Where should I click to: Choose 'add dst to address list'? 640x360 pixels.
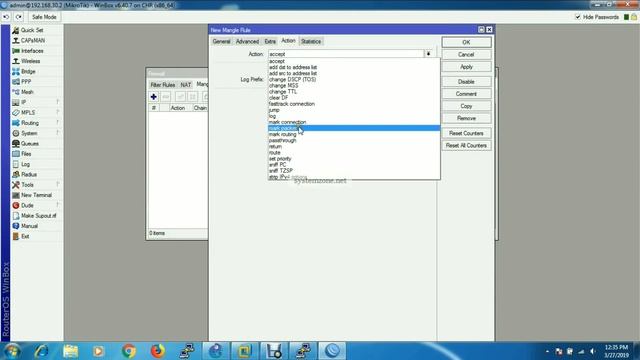click(354, 67)
